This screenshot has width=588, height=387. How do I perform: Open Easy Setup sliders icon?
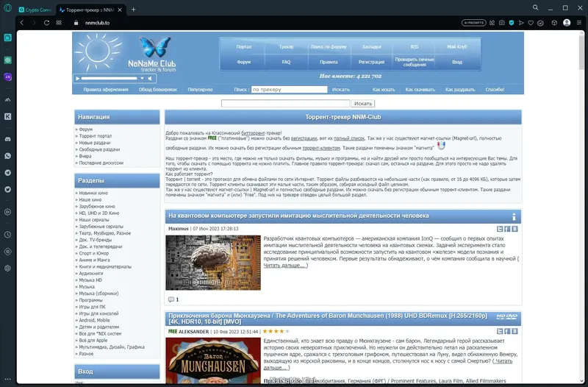click(x=579, y=23)
